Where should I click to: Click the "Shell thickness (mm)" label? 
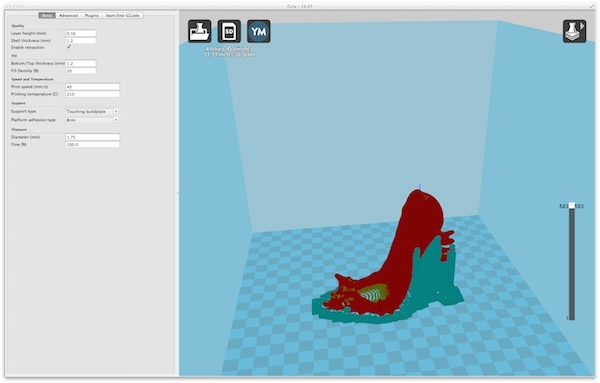(31, 41)
